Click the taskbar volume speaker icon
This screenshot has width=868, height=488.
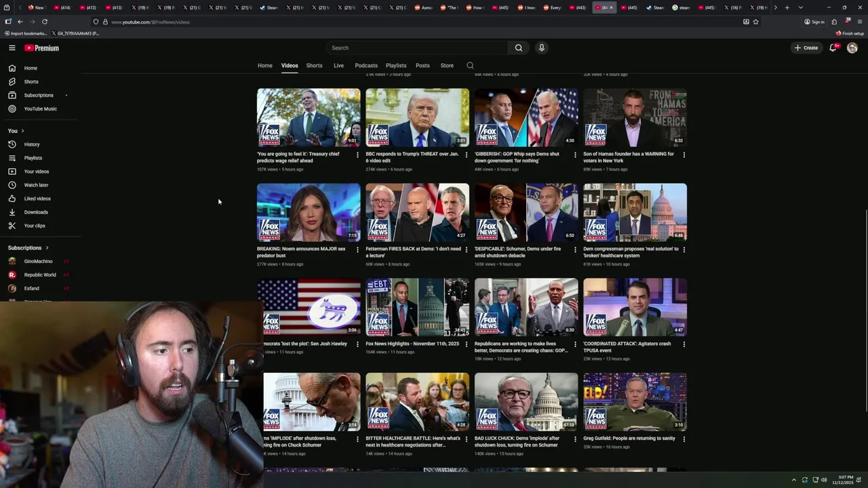pos(824,480)
